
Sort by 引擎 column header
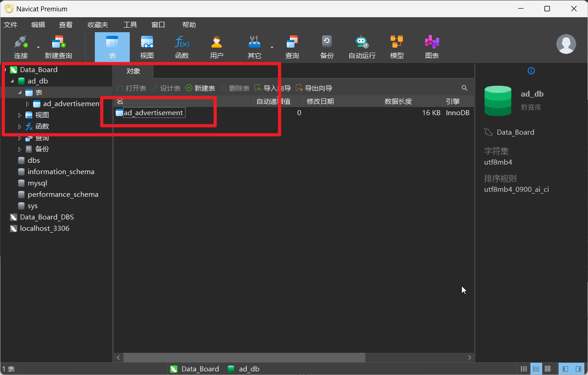(458, 102)
